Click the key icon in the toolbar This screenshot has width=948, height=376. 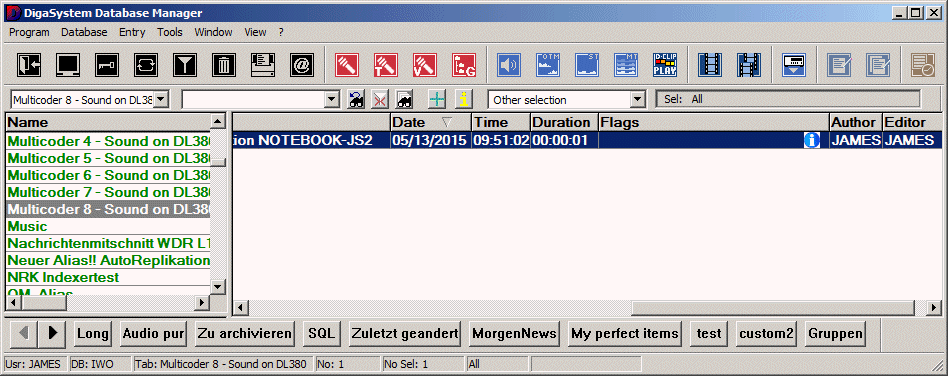coord(107,65)
